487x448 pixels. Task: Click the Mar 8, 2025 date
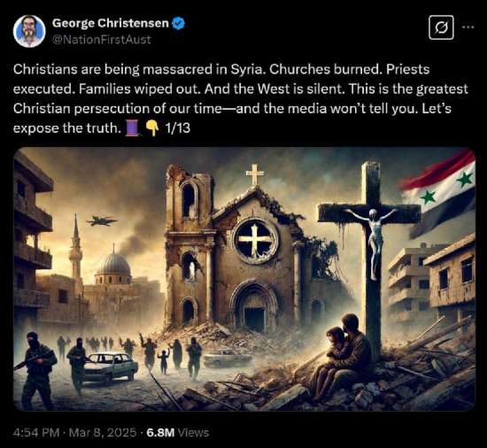pos(103,432)
